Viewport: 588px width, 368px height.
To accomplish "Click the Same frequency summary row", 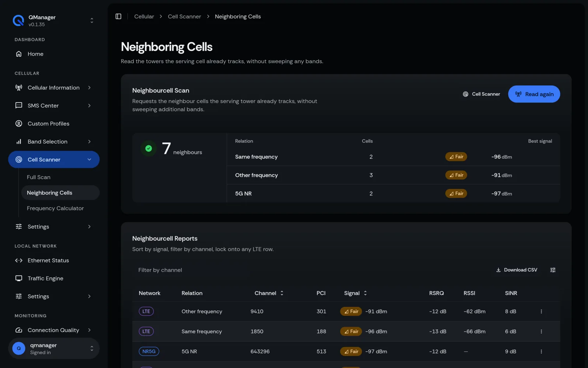I will click(x=394, y=157).
